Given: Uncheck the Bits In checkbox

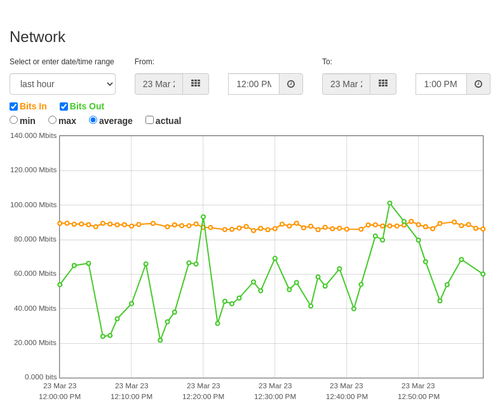Looking at the screenshot, I should pos(14,106).
